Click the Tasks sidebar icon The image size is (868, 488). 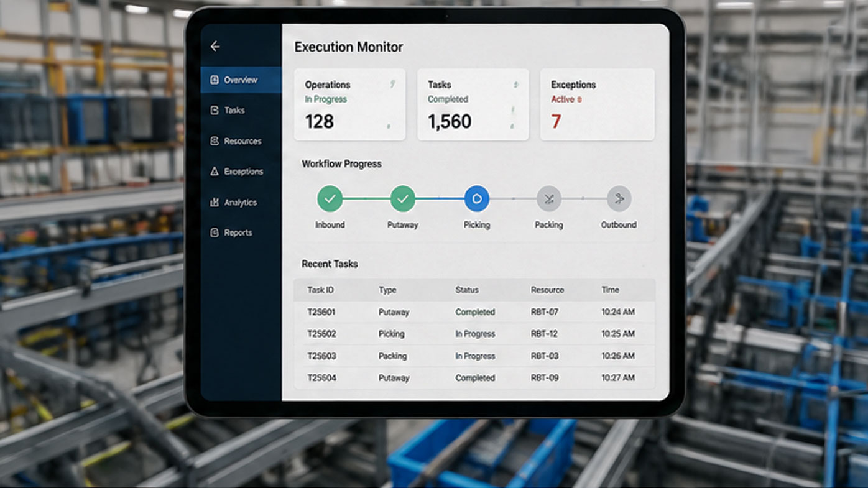pyautogui.click(x=215, y=110)
